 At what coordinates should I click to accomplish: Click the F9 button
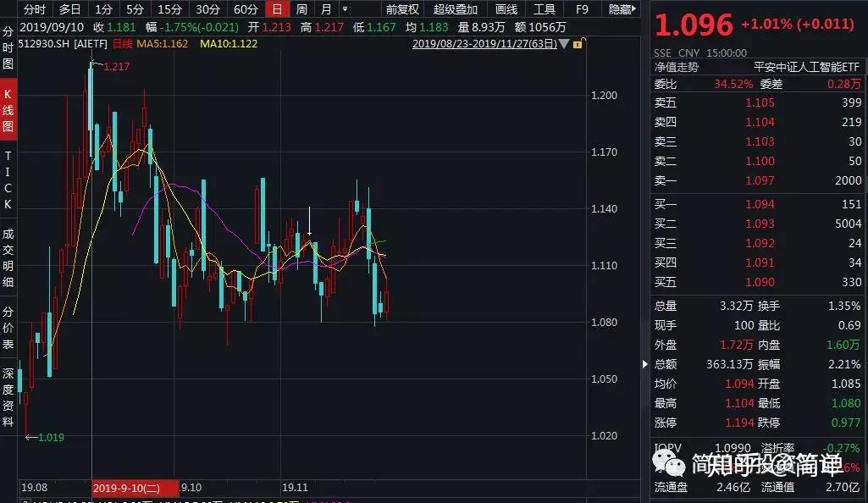tap(582, 9)
